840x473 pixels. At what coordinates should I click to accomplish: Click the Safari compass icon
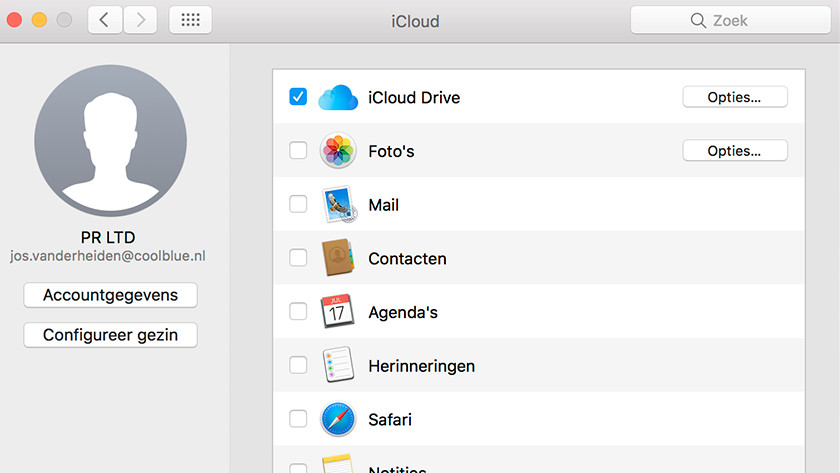[338, 419]
